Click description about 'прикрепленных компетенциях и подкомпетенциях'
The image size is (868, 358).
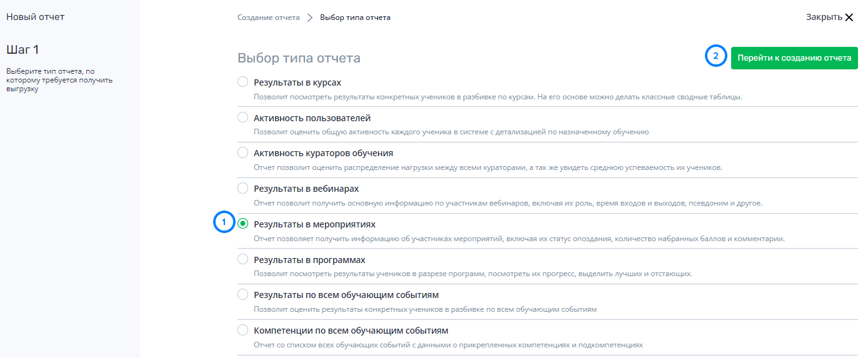448,345
